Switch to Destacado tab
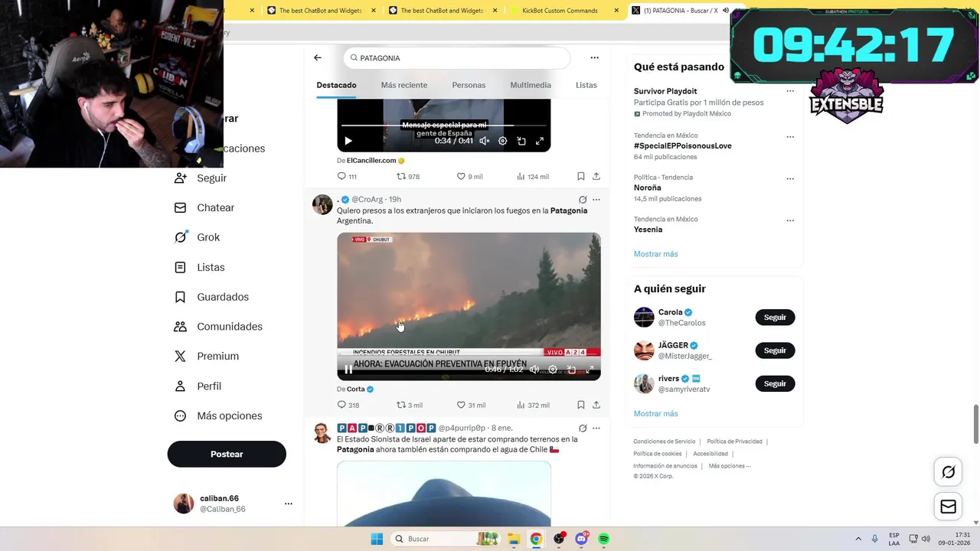Screen dimensions: 980x551 pos(336,85)
